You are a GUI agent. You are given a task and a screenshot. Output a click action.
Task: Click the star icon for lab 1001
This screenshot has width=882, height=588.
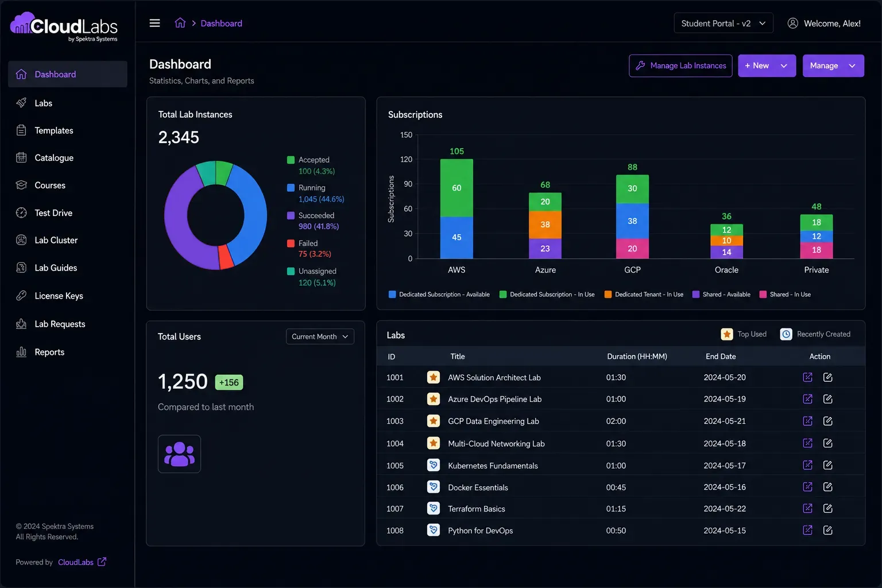[434, 377]
